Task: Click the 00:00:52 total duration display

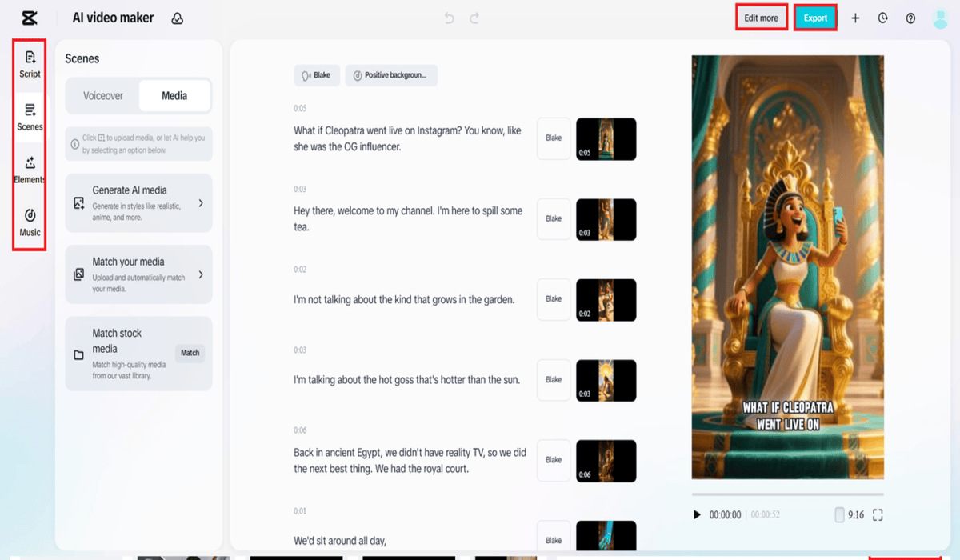Action: (766, 515)
